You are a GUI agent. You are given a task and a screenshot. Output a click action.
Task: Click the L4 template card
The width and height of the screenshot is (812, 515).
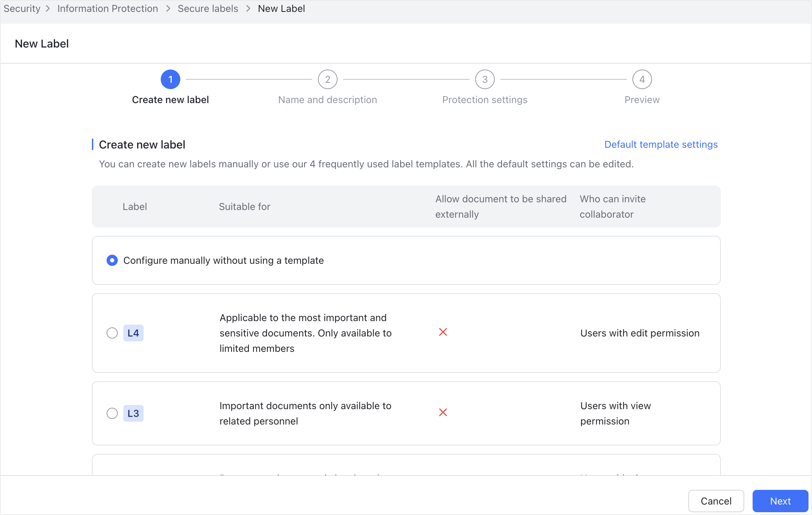click(x=406, y=333)
